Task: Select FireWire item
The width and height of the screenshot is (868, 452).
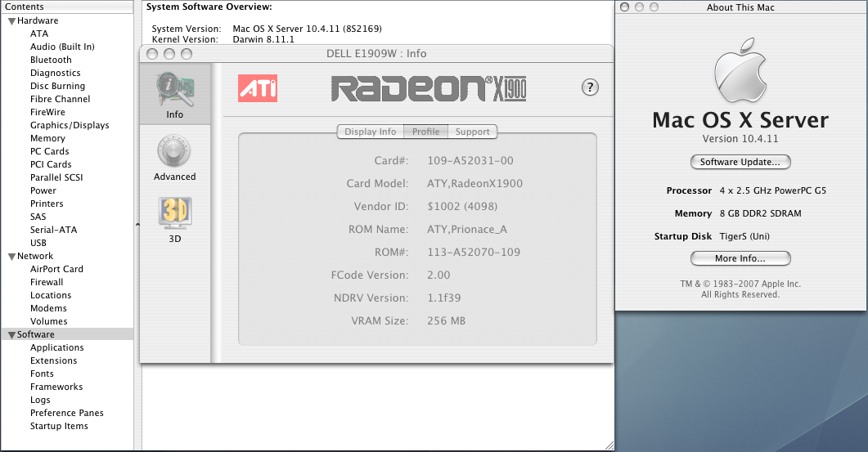Action: [47, 112]
